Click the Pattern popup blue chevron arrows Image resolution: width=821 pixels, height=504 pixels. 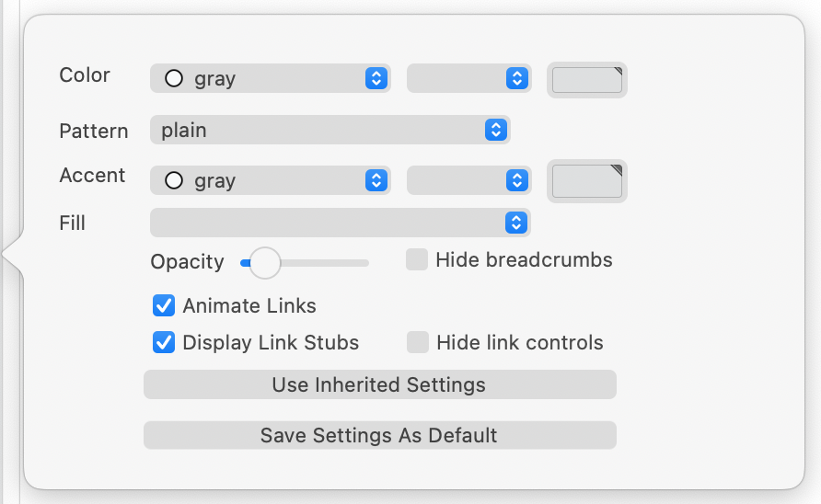tap(495, 131)
